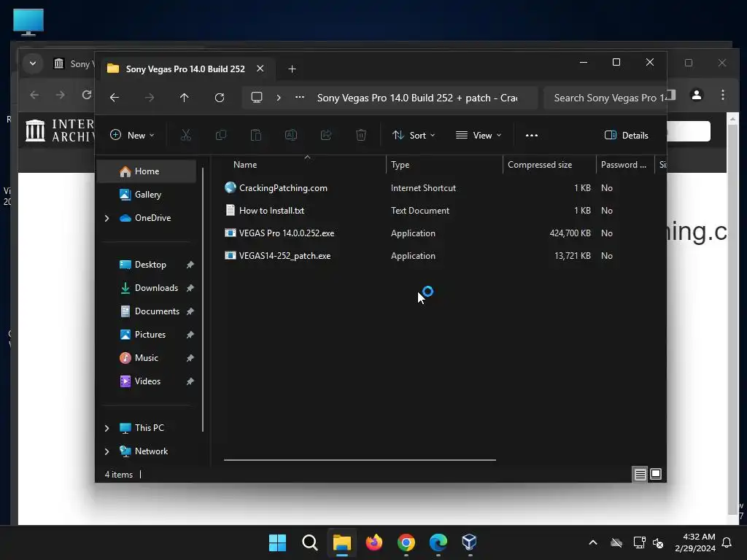The height and width of the screenshot is (560, 747).
Task: Open See more options ellipsis menu
Action: click(x=532, y=135)
